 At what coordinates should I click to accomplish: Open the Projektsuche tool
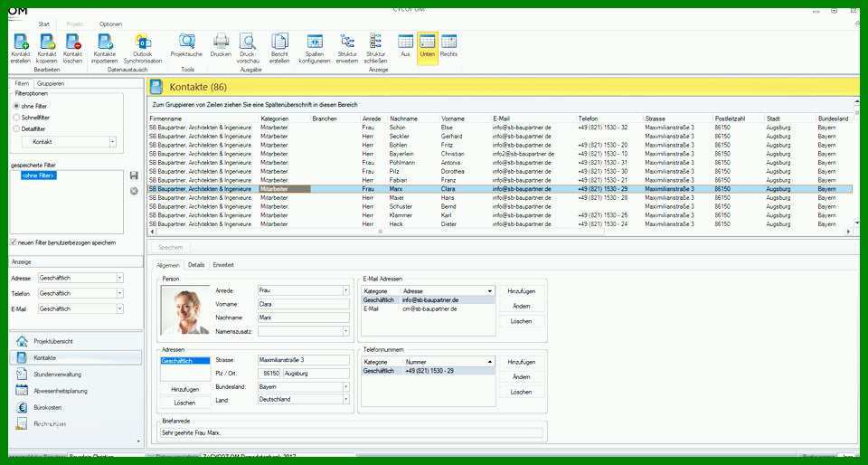(186, 43)
